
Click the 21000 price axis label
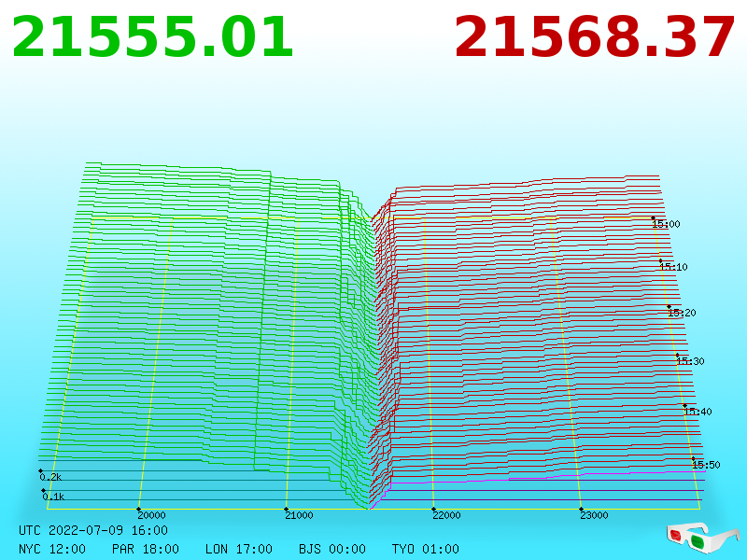point(299,515)
